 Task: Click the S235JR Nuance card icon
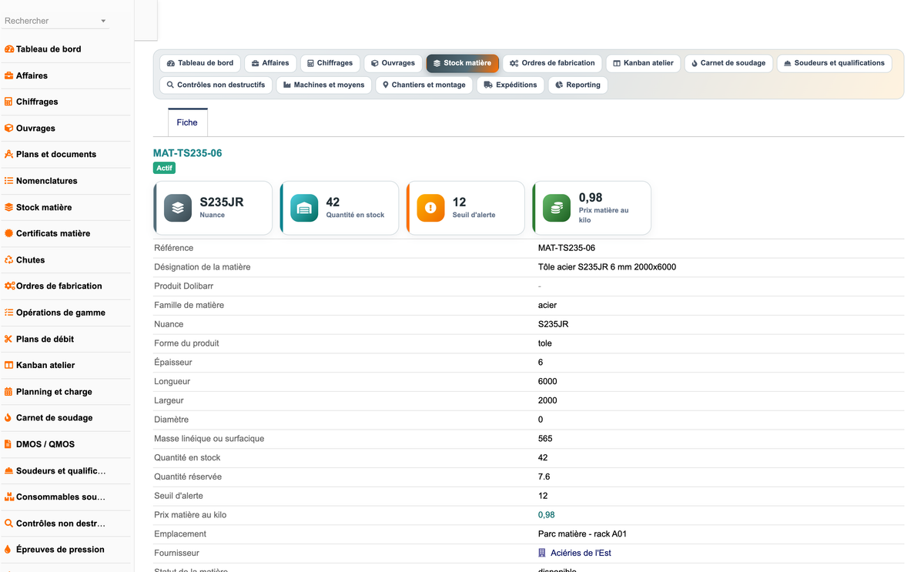[178, 208]
